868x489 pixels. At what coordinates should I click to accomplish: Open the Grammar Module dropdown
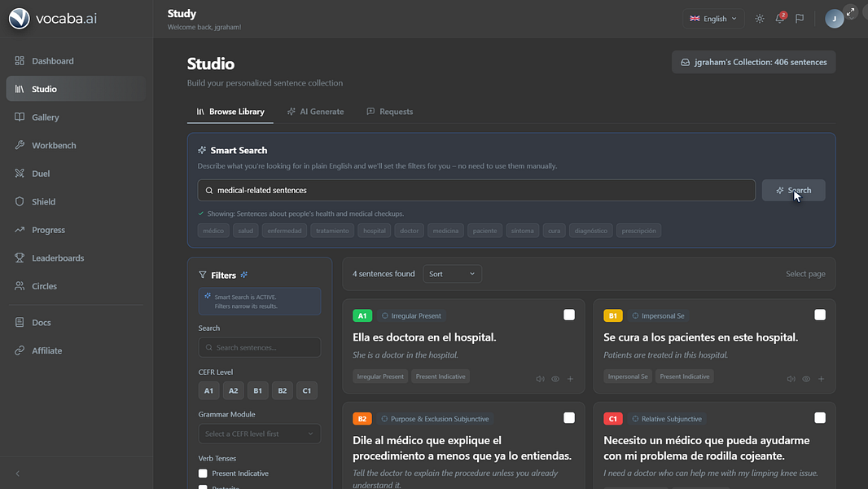[x=260, y=434]
